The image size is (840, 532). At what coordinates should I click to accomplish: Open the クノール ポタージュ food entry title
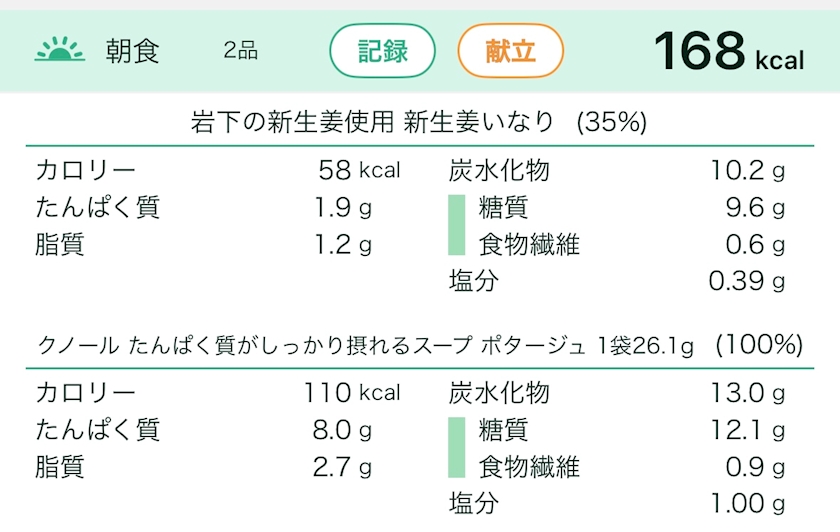(419, 346)
